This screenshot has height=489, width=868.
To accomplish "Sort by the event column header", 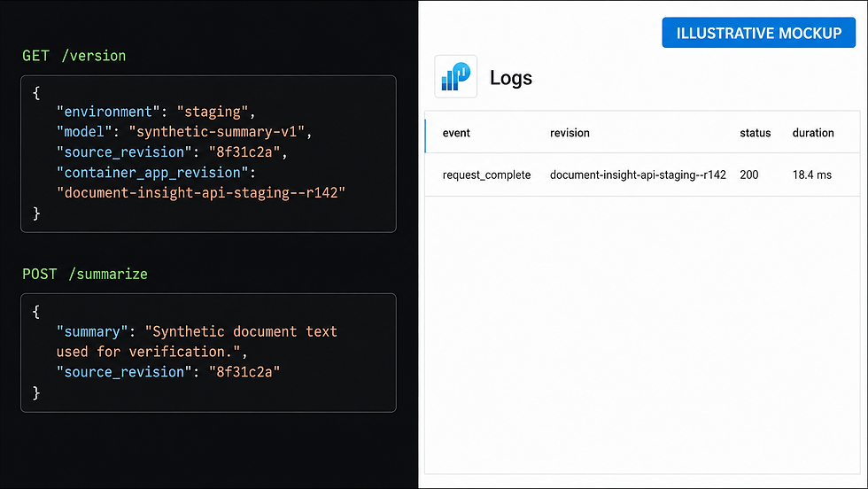I will (456, 133).
